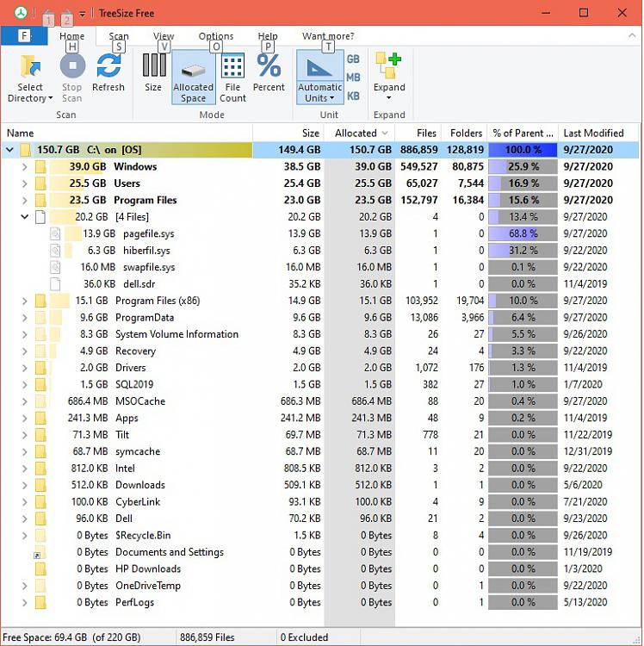Click the 68.8 % bar for pagefile.sys

pyautogui.click(x=523, y=233)
